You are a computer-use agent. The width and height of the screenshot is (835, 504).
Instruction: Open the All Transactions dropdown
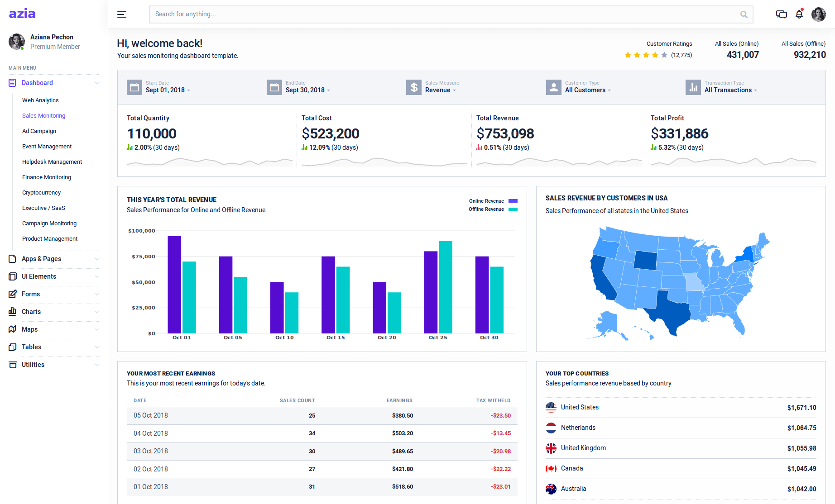point(731,90)
